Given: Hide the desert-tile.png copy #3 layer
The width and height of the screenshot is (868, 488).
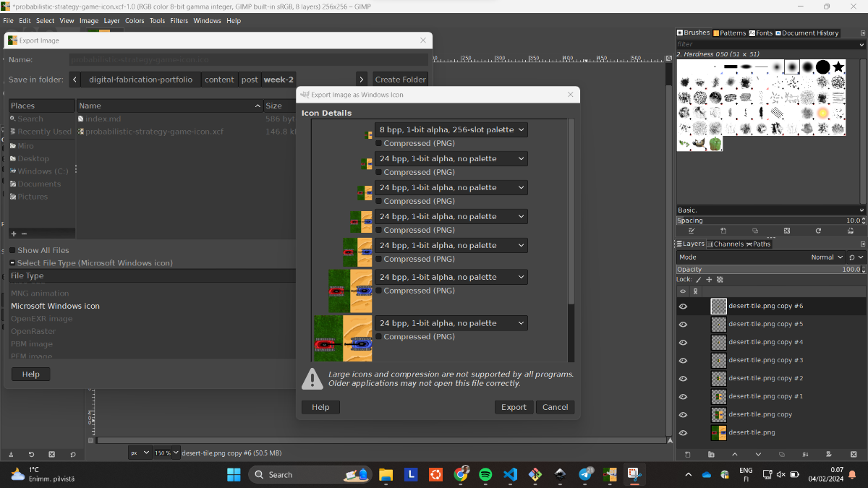Looking at the screenshot, I should coord(683,360).
